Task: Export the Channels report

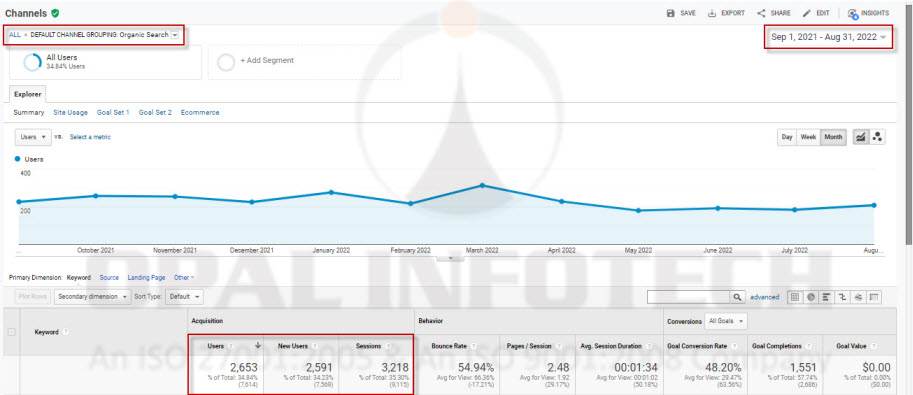Action: click(726, 13)
